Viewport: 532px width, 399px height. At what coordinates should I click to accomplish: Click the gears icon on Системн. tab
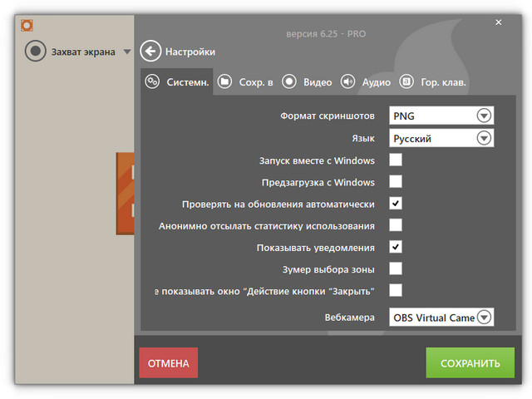(x=152, y=81)
